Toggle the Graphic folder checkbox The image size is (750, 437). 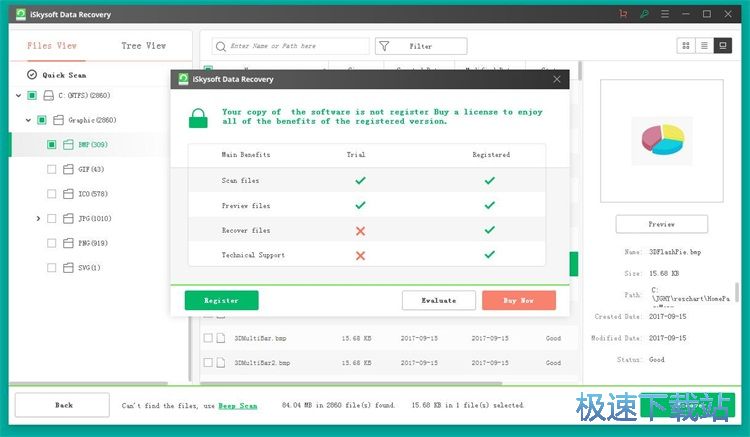[x=42, y=120]
